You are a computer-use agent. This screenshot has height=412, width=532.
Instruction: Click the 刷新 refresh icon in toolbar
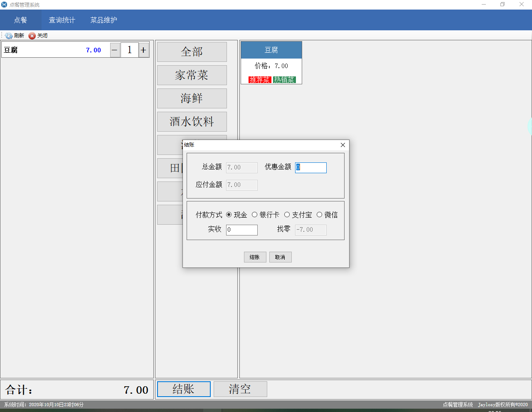(9, 36)
